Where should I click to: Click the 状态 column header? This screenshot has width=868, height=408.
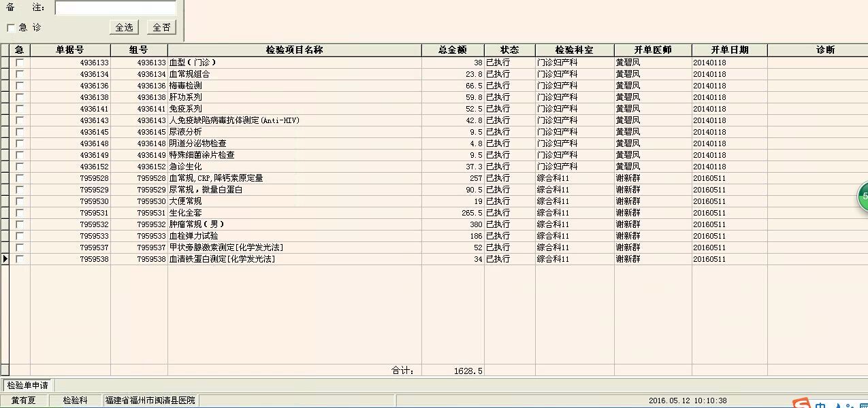click(510, 50)
